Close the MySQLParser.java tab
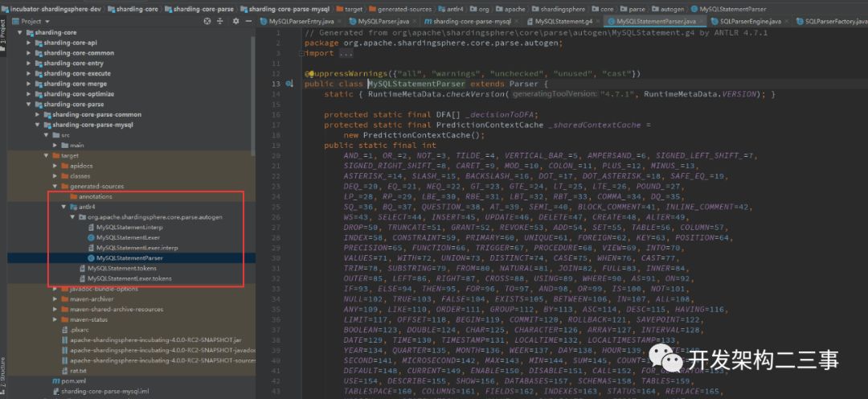This screenshot has width=868, height=399. coord(414,22)
